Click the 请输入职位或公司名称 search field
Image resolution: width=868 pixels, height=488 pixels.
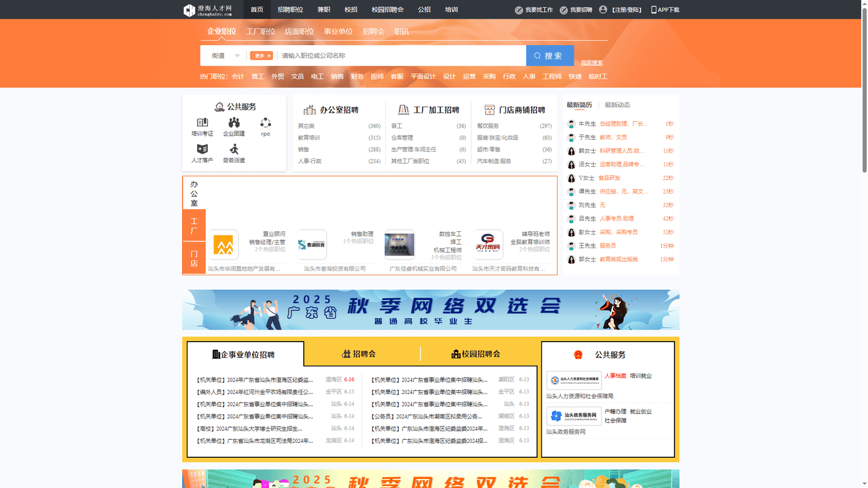point(401,55)
